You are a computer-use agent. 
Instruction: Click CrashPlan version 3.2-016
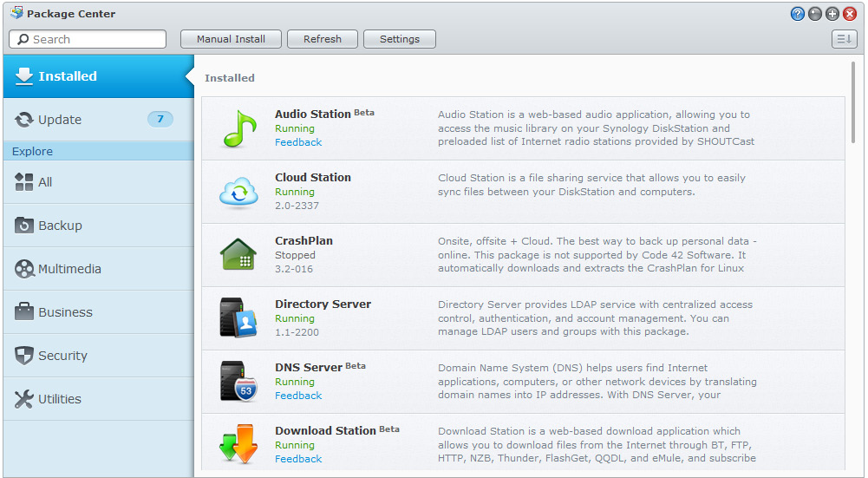[x=294, y=269]
